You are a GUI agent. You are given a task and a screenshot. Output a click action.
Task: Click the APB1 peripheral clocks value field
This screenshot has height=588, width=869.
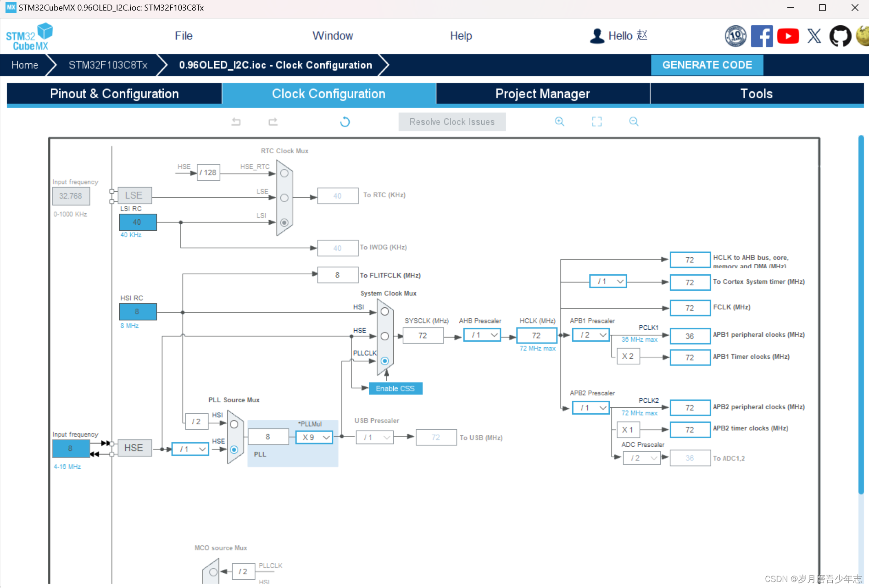point(690,336)
